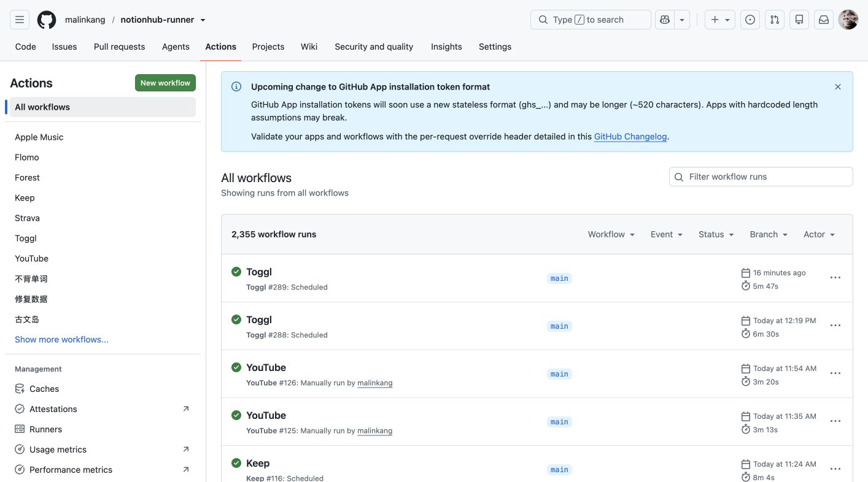Open Attestations external link arrow icon
Image resolution: width=868 pixels, height=482 pixels.
click(x=186, y=409)
